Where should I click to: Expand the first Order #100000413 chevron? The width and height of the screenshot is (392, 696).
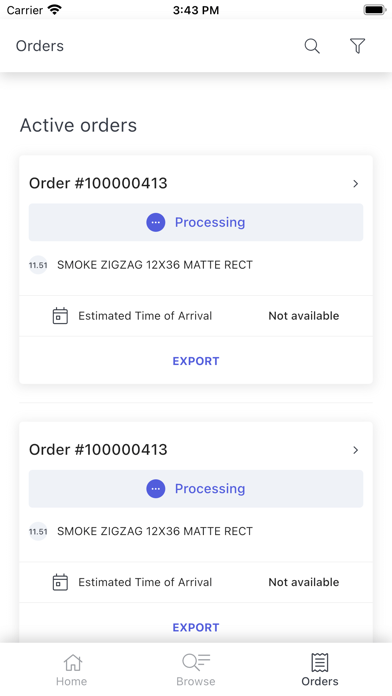coord(356,184)
